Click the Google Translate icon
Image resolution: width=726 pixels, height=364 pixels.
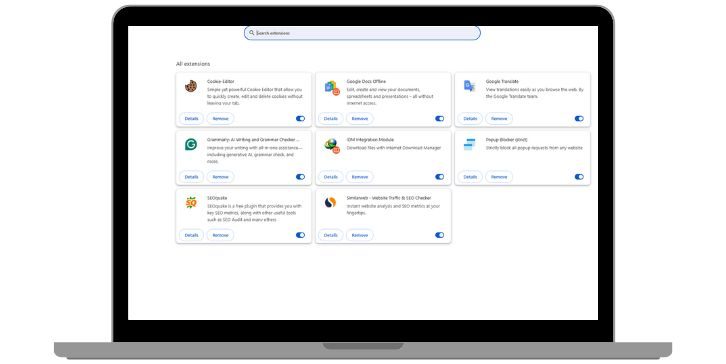(x=469, y=86)
